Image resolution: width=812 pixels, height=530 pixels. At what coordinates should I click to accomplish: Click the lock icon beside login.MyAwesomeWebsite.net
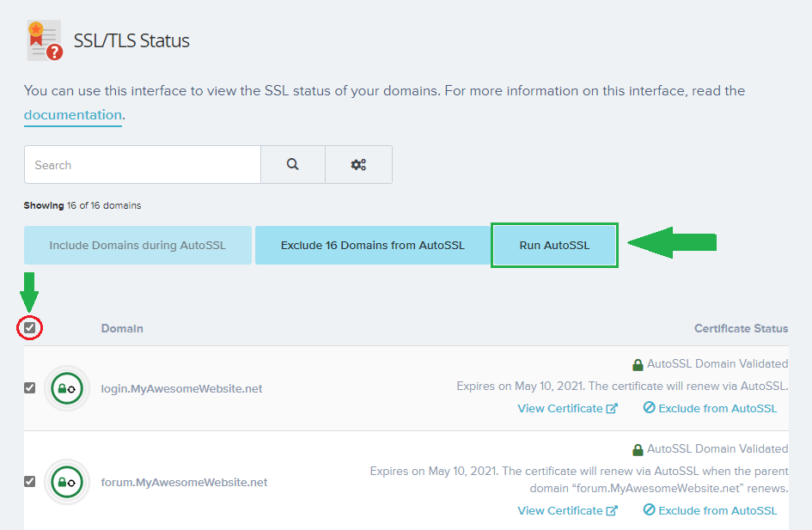pos(66,388)
